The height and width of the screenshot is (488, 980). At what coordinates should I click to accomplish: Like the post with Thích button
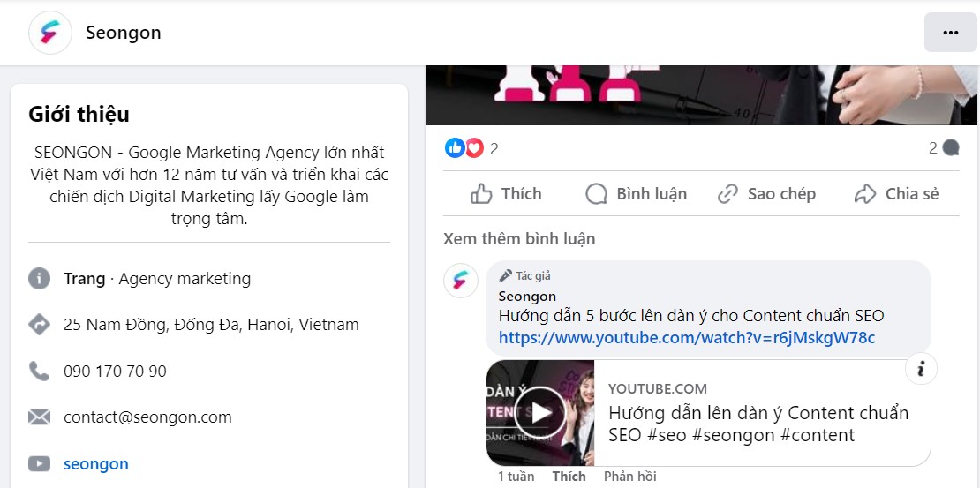506,194
